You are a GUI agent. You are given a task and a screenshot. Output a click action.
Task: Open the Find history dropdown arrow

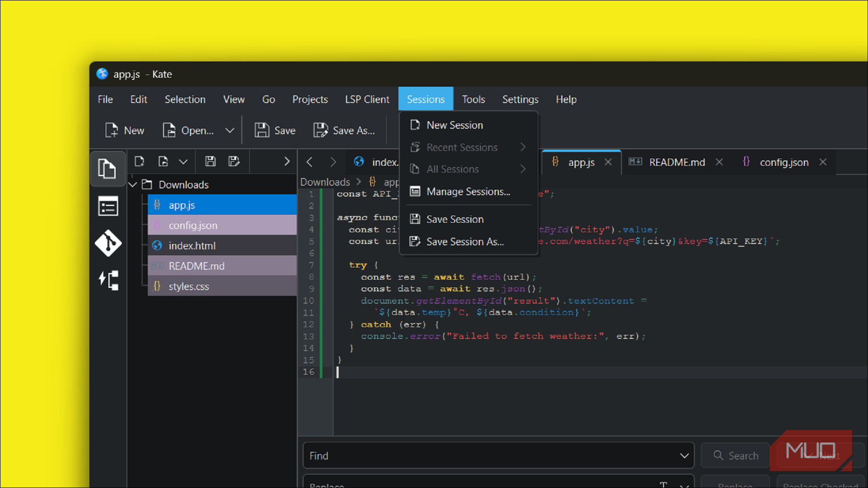point(684,456)
